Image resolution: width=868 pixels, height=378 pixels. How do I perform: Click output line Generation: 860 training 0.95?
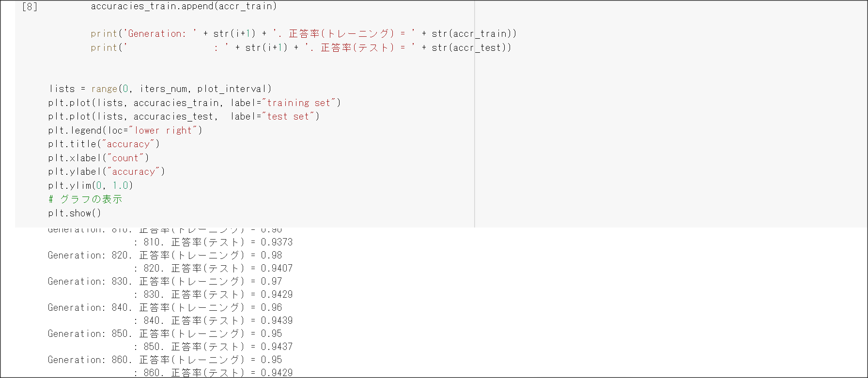point(165,360)
